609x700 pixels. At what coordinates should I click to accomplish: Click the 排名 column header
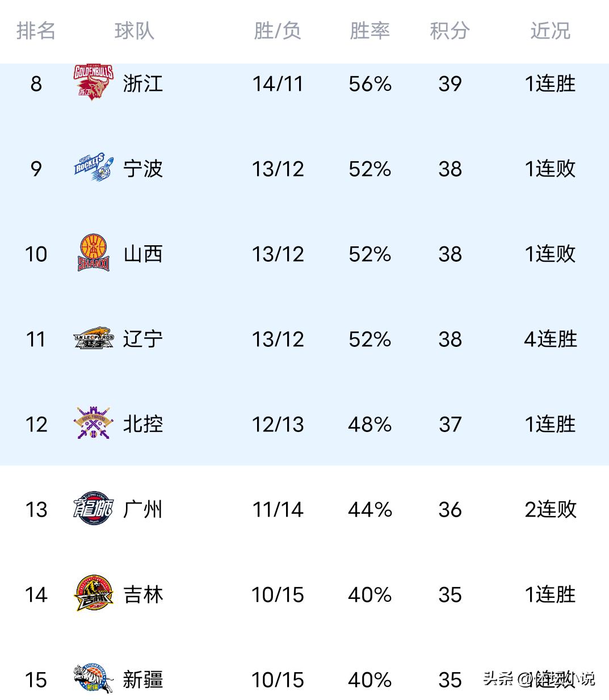click(36, 31)
